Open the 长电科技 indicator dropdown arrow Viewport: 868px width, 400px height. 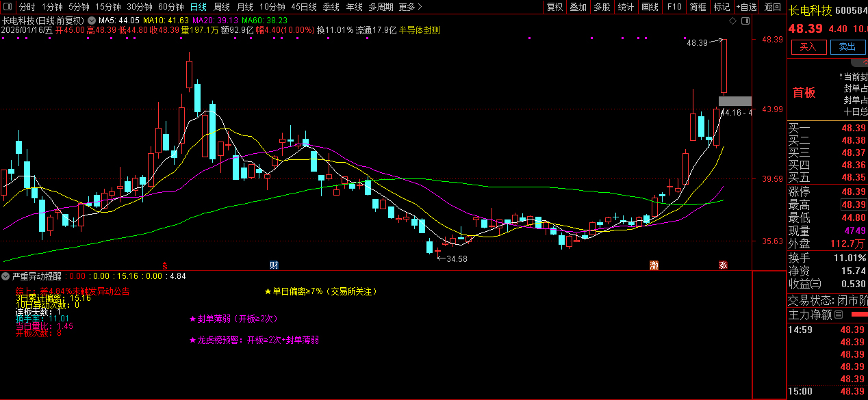91,21
